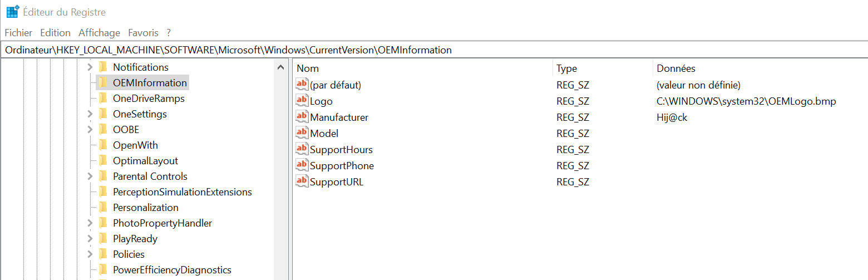
Task: Click the PhotoPropertyHandler folder icon
Action: pos(102,223)
